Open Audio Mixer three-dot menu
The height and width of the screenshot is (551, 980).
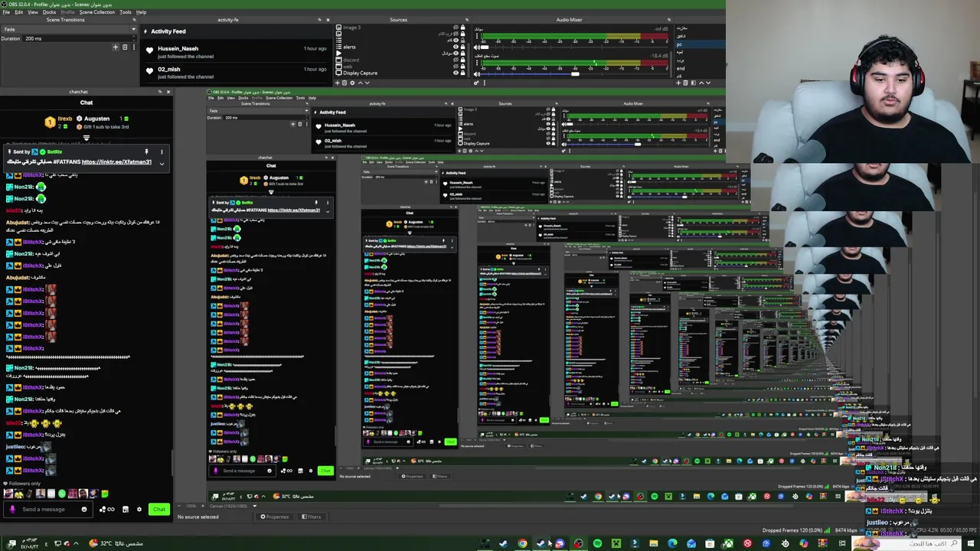tap(484, 83)
